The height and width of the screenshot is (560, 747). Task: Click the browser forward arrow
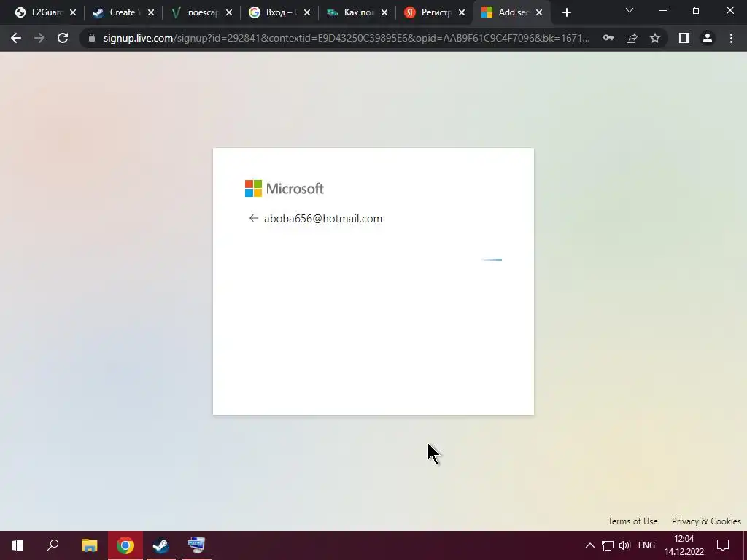[39, 38]
